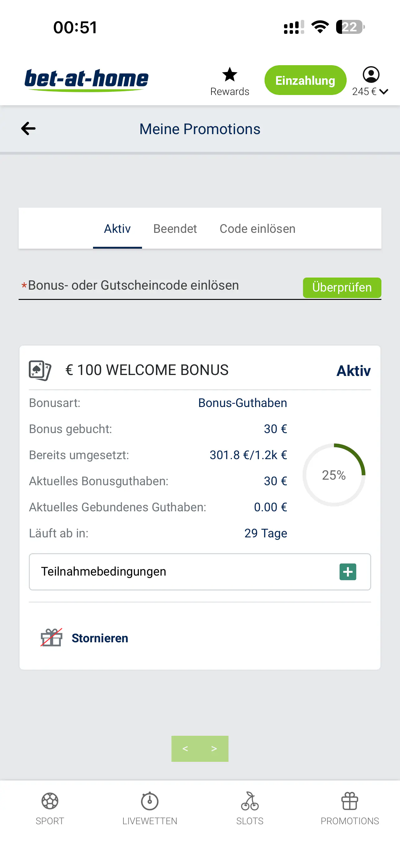Click the Überprüfen button
Screen dimensions: 400x868
pos(342,287)
